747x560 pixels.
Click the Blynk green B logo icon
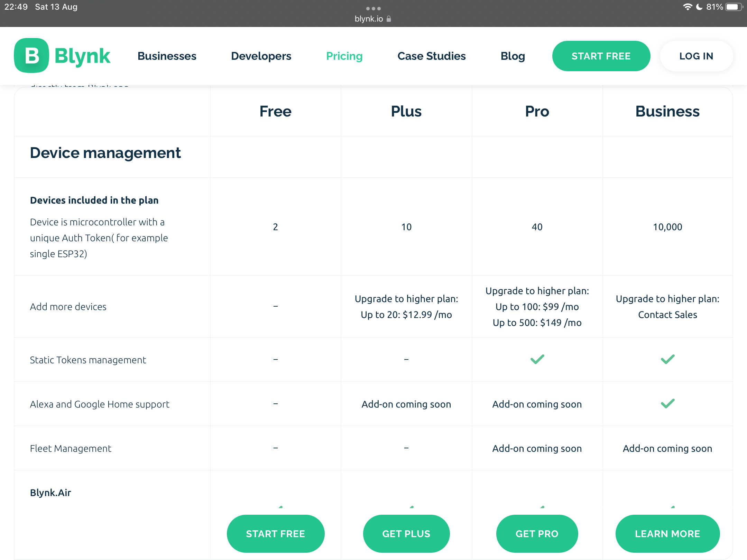point(31,56)
